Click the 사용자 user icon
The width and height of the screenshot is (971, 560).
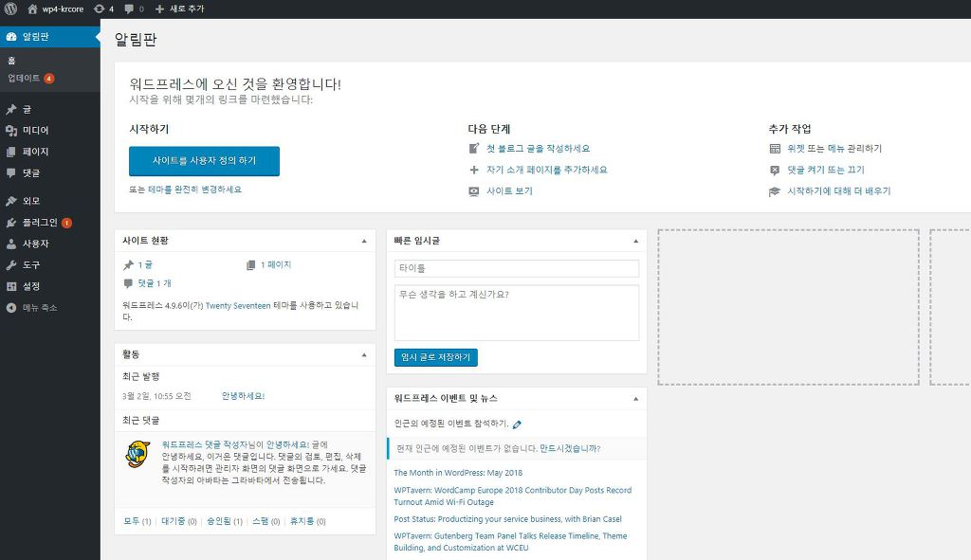tap(11, 244)
